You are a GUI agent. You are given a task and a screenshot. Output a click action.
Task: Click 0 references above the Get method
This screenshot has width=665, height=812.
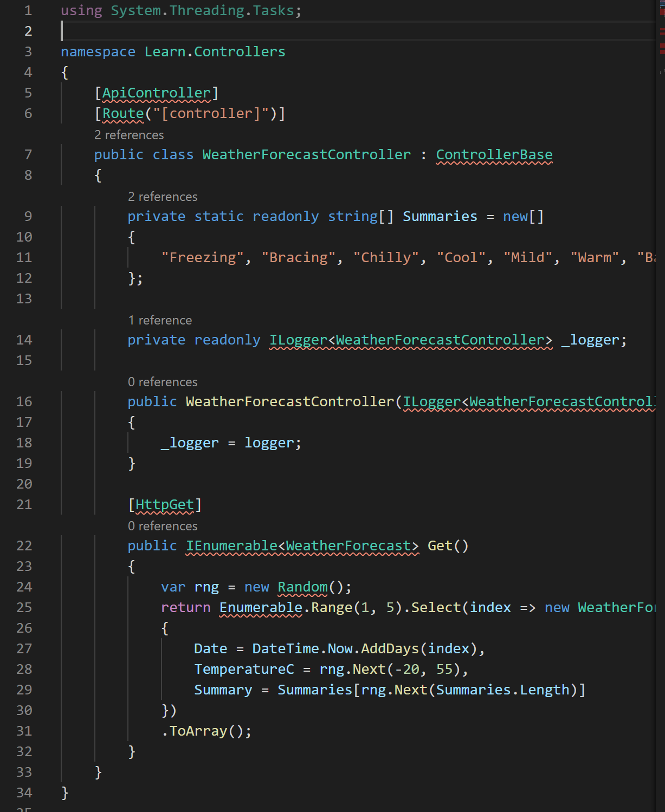coord(162,526)
